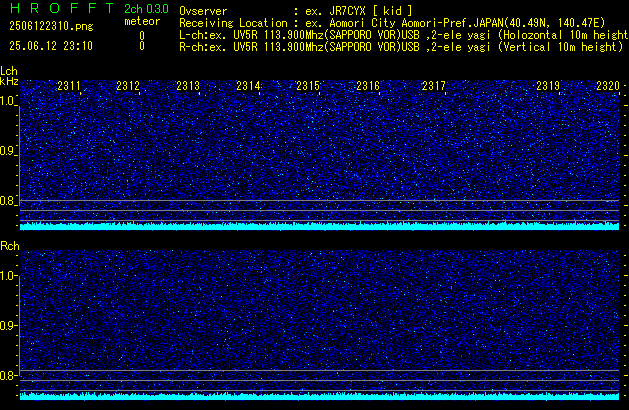Image resolution: width=629 pixels, height=410 pixels.
Task: Select the 2316 time marker
Action: (x=368, y=86)
